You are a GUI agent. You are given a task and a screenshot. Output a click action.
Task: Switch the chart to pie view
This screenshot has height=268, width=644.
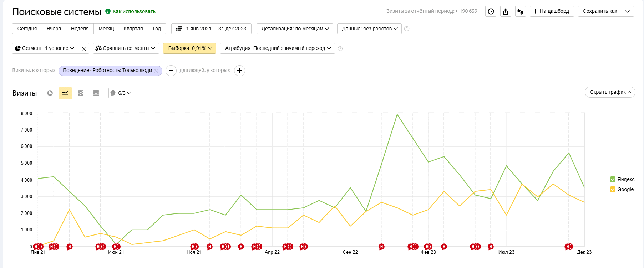(50, 93)
